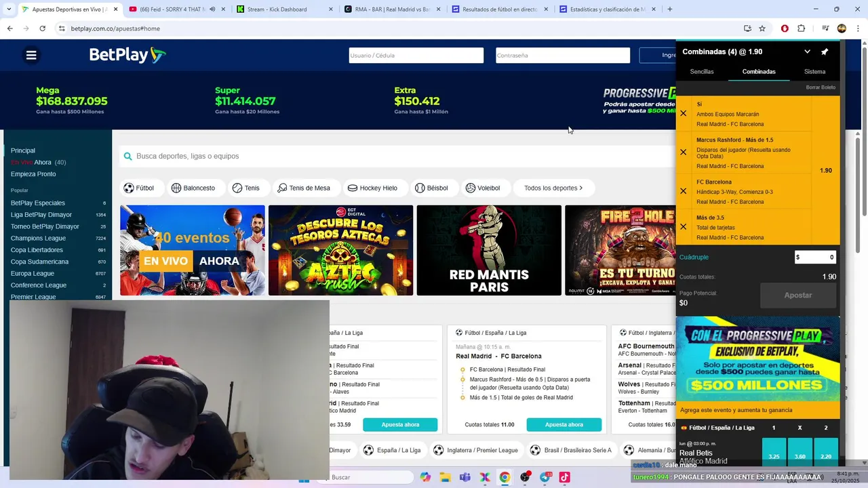Click Borrar Boleto to clear slip
The width and height of the screenshot is (868, 488).
click(821, 87)
